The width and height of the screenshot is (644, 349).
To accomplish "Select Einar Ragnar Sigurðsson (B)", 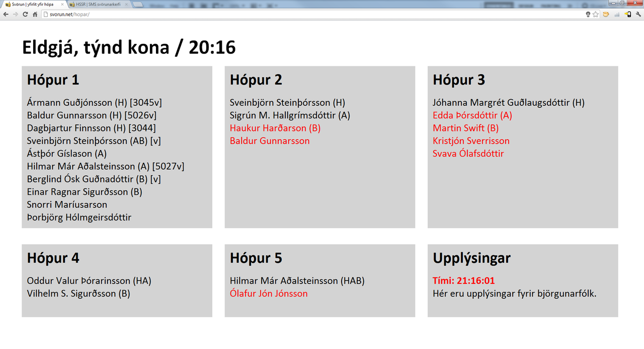I will tap(85, 192).
